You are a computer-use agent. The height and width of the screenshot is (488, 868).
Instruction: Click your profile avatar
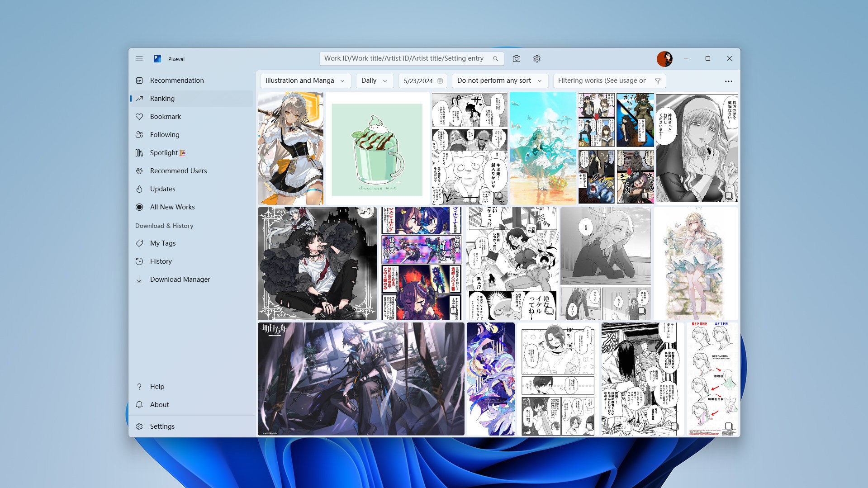(x=664, y=58)
